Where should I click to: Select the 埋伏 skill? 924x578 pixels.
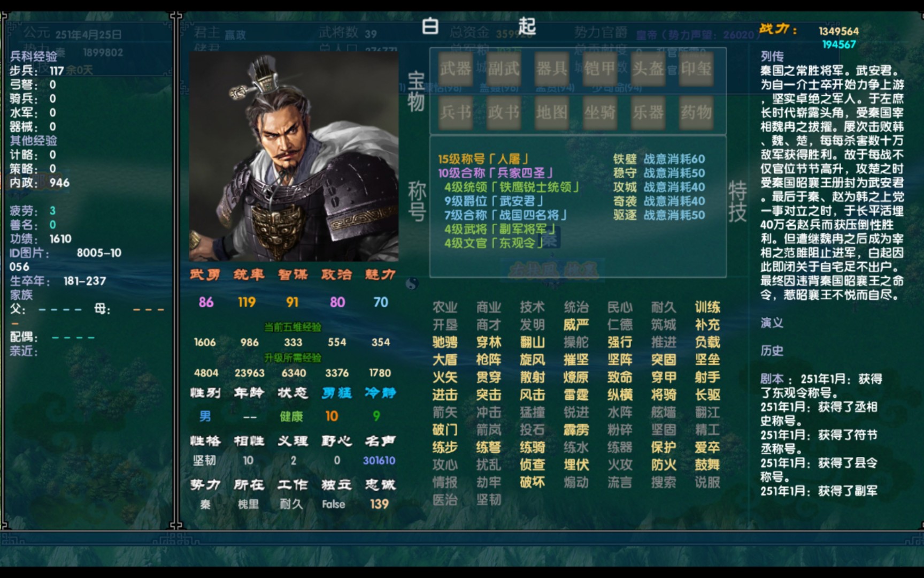point(576,465)
